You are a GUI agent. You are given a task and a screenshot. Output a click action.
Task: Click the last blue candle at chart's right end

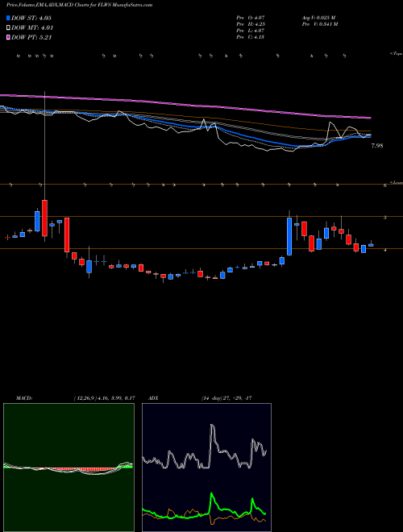click(371, 245)
